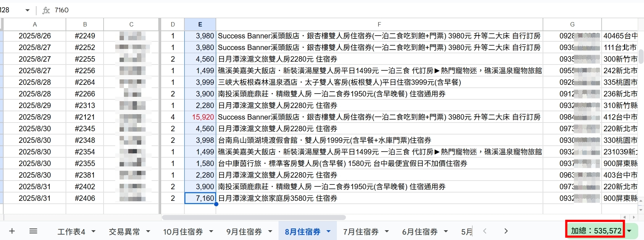
Task: Open the 10月住宿券 tab menu arrow
Action: pyautogui.click(x=211, y=231)
